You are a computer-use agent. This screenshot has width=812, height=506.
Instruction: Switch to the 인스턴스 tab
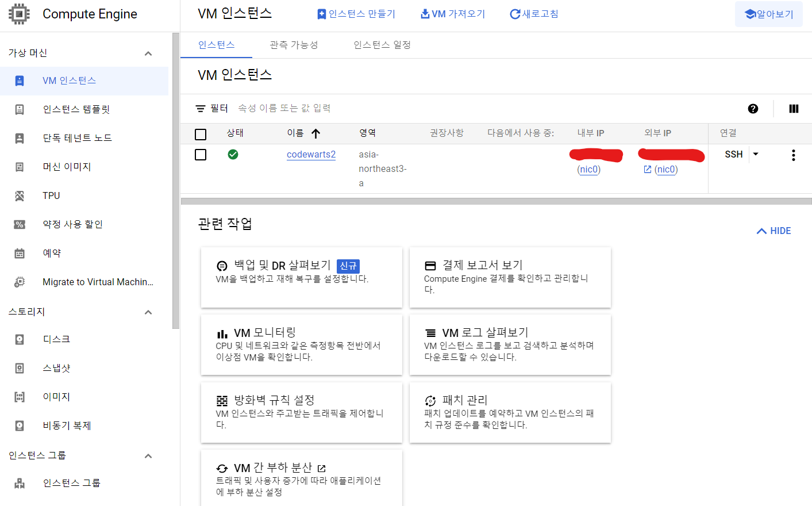[x=216, y=45]
